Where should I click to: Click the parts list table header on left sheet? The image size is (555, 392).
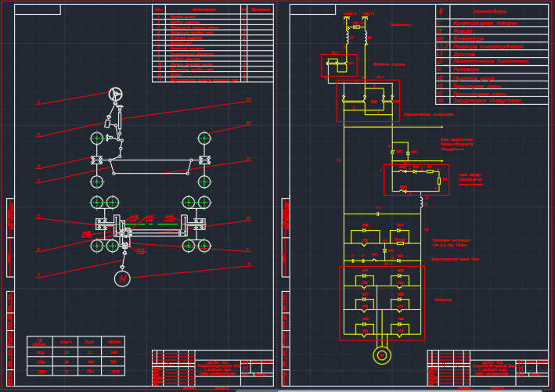click(212, 9)
